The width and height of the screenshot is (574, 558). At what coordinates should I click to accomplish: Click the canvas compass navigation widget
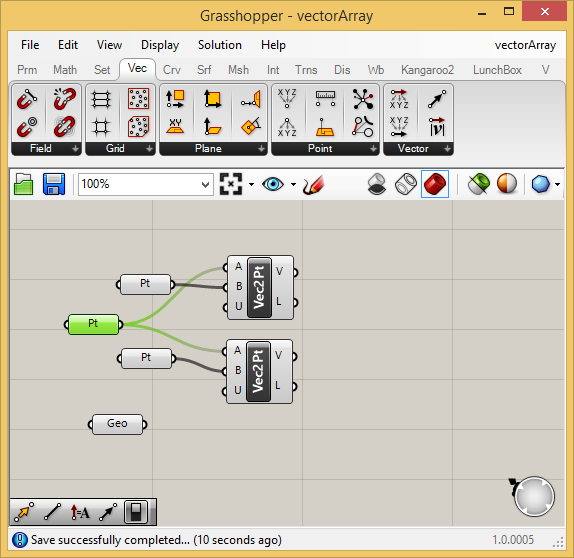tap(534, 496)
